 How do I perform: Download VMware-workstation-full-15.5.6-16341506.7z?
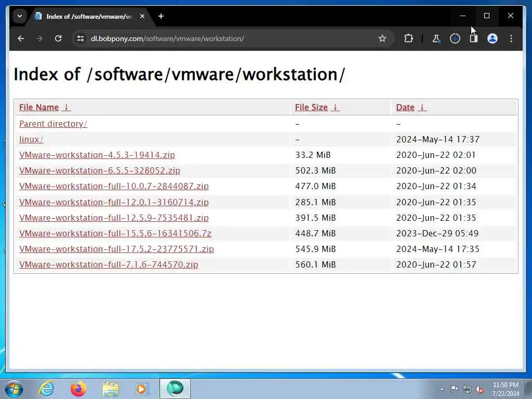pyautogui.click(x=115, y=233)
